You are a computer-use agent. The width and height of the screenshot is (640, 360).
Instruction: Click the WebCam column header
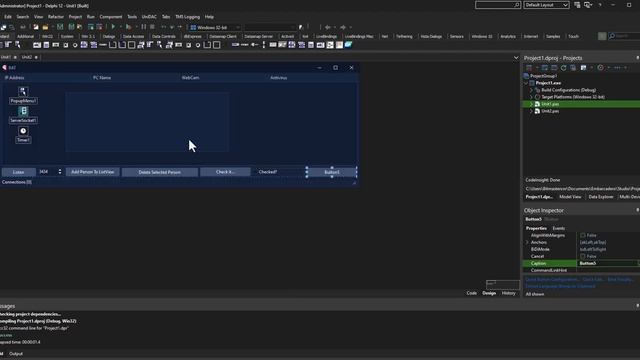[190, 78]
